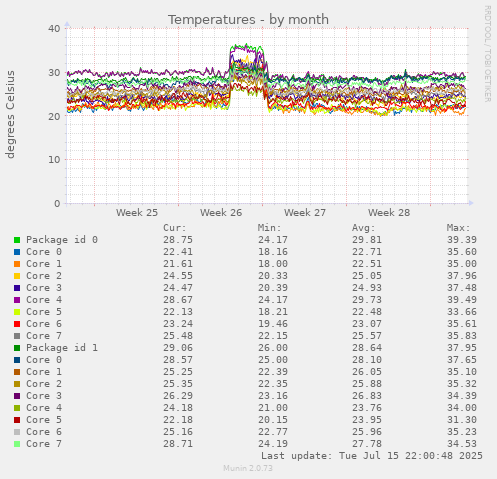This screenshot has height=479, width=497.
Task: Click the max value 33.66
Action: pyautogui.click(x=462, y=312)
